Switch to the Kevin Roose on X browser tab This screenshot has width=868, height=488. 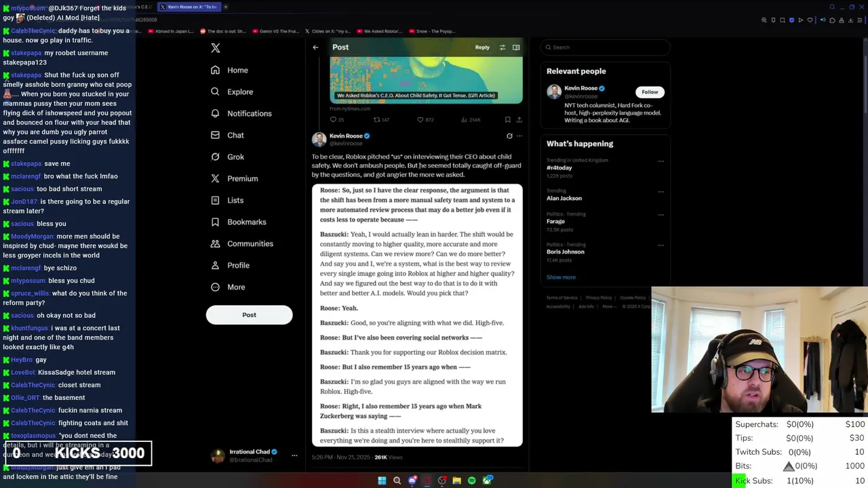(x=189, y=7)
